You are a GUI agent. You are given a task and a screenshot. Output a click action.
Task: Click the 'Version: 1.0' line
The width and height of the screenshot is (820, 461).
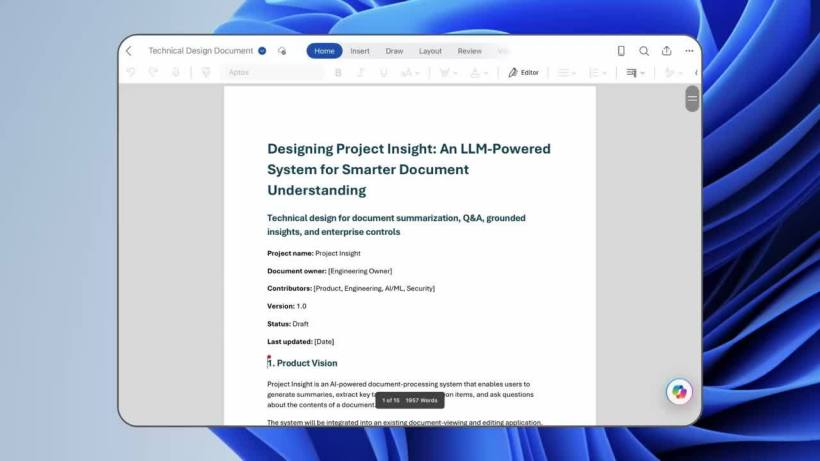[287, 306]
